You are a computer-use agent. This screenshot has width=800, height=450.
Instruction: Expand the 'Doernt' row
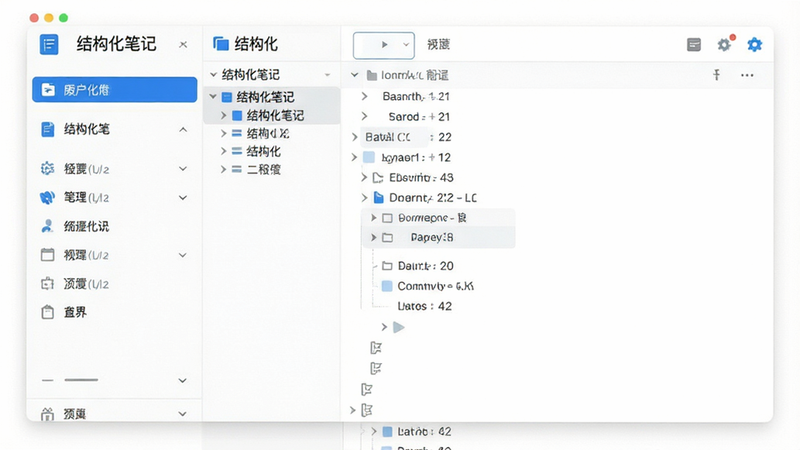tap(364, 197)
